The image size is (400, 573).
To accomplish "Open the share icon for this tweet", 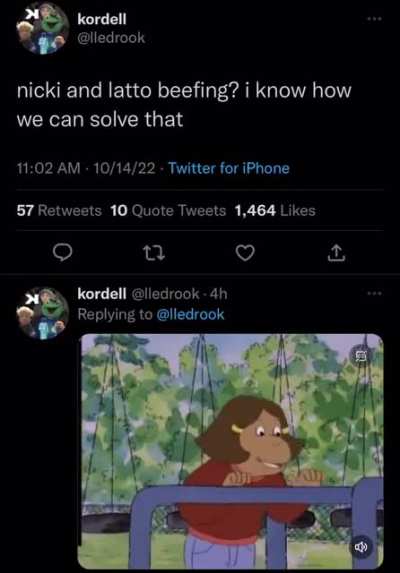I will coord(336,253).
